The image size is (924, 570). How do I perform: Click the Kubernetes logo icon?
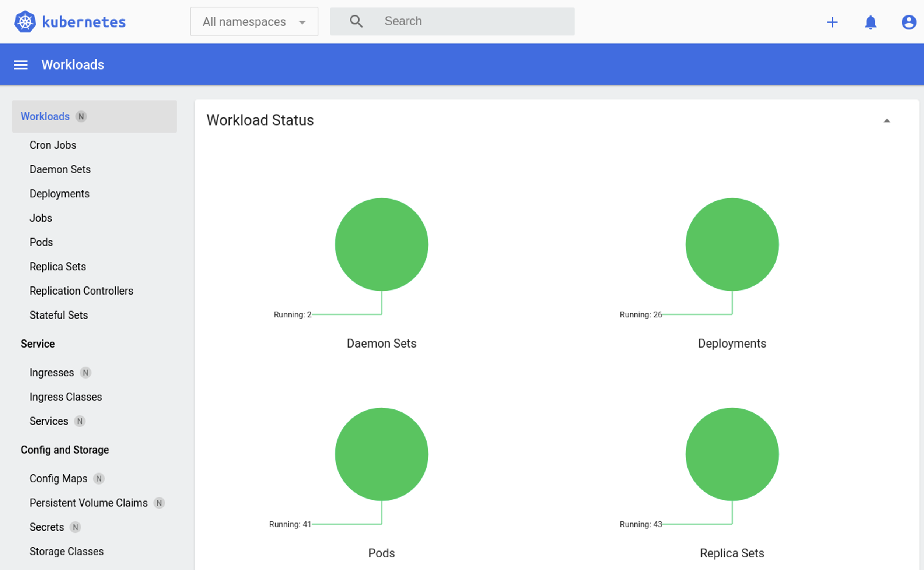click(25, 21)
